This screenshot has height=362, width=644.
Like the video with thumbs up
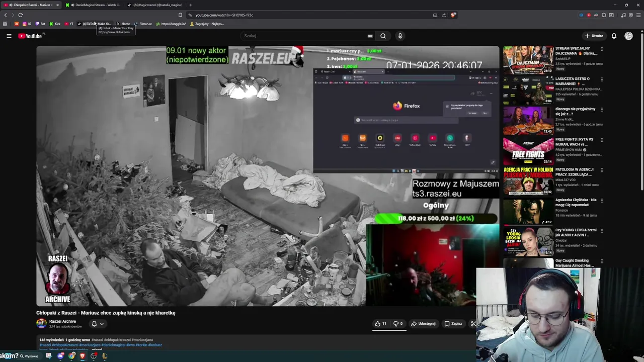380,324
